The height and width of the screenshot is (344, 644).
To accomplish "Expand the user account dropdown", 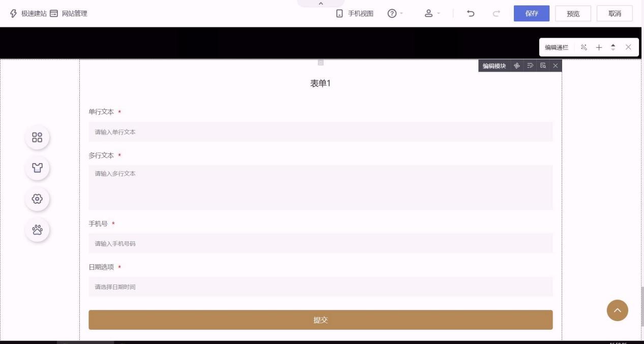I will point(432,14).
